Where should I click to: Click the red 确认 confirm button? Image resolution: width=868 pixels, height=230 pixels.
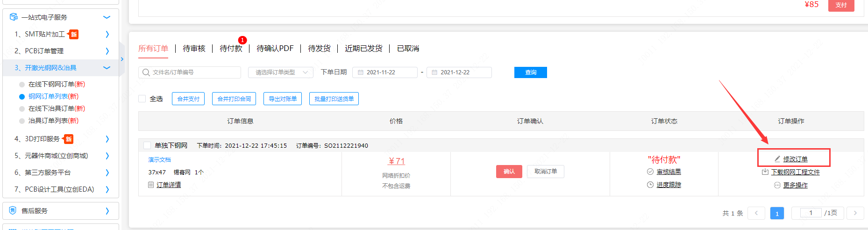[x=509, y=172]
